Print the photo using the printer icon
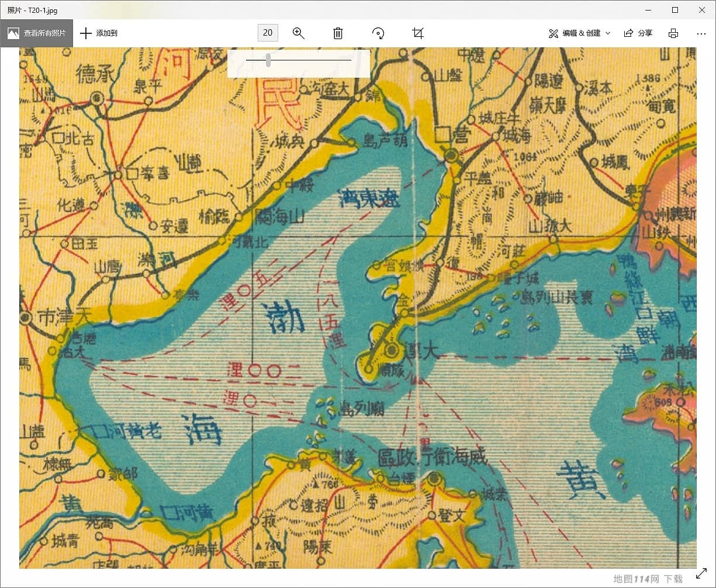The height and width of the screenshot is (588, 716). point(673,33)
